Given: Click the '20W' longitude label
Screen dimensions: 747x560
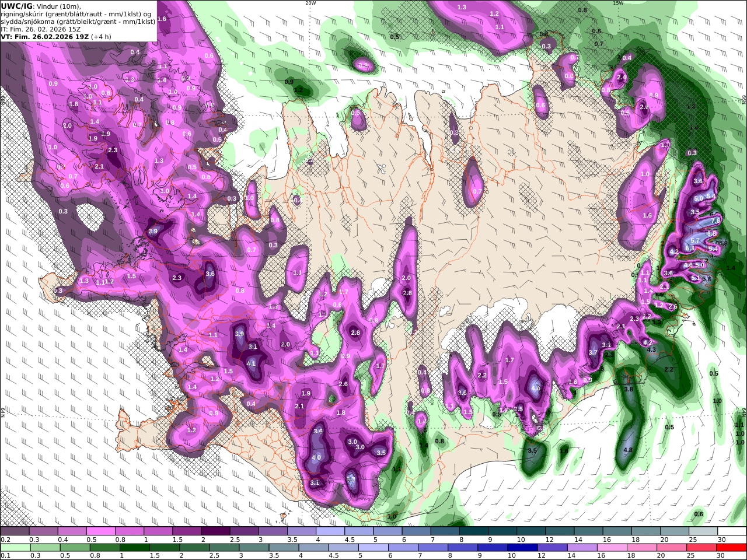Looking at the screenshot, I should click(310, 3).
